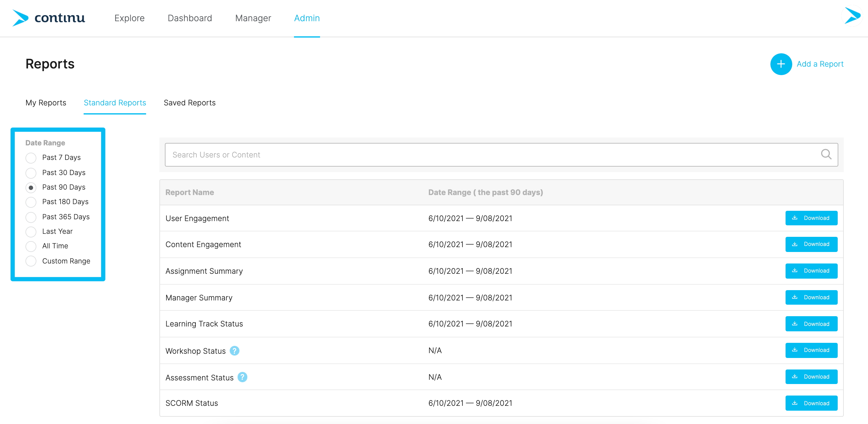Select the Past 90 Days radio option
This screenshot has height=424, width=868.
pos(31,187)
